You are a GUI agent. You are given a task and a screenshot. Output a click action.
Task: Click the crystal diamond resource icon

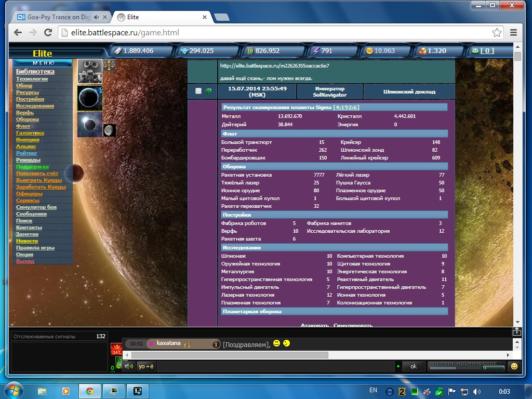(184, 51)
